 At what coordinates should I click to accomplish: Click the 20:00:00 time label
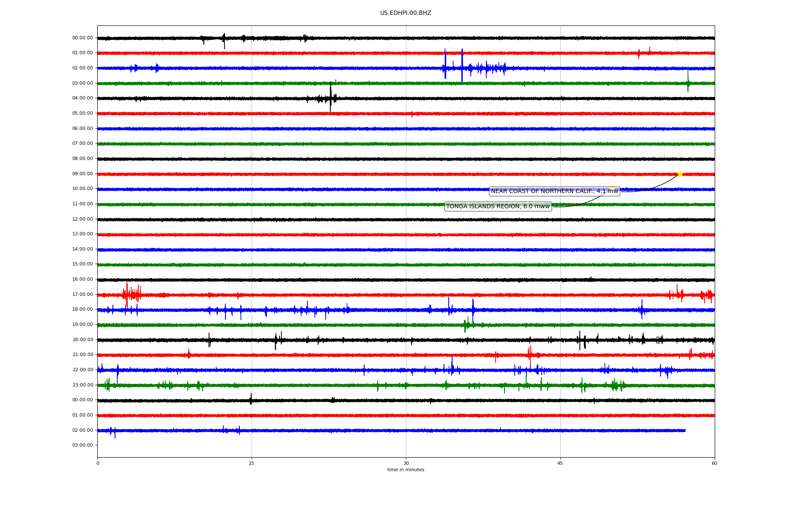82,340
